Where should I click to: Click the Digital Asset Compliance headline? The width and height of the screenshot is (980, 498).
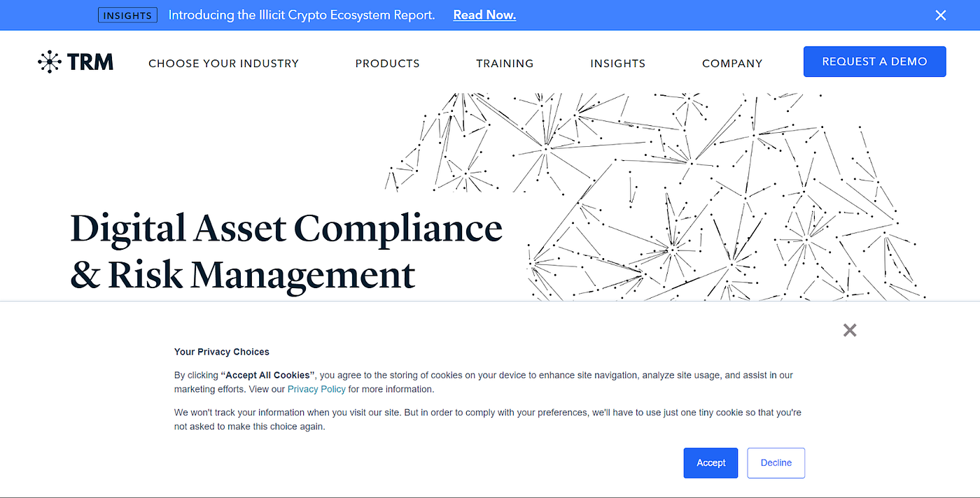286,227
